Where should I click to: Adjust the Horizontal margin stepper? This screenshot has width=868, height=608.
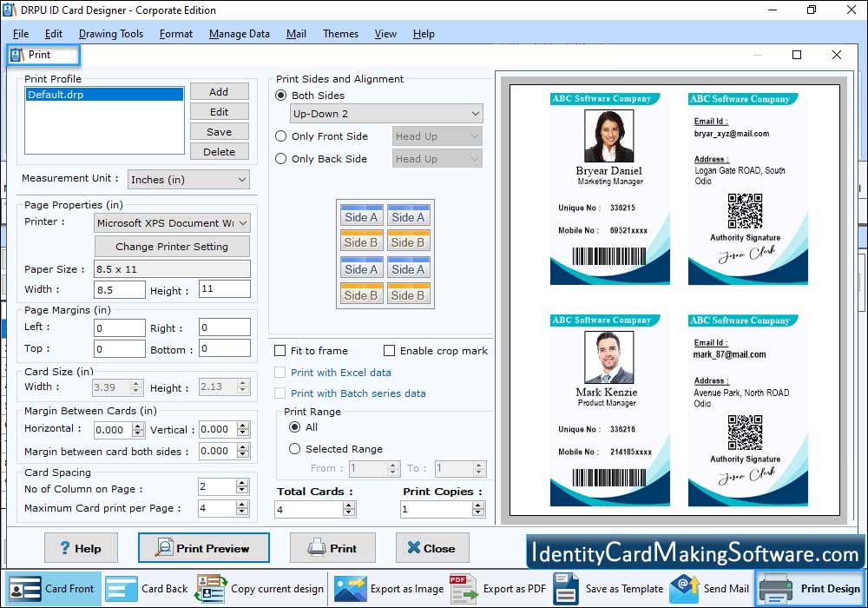tap(138, 430)
